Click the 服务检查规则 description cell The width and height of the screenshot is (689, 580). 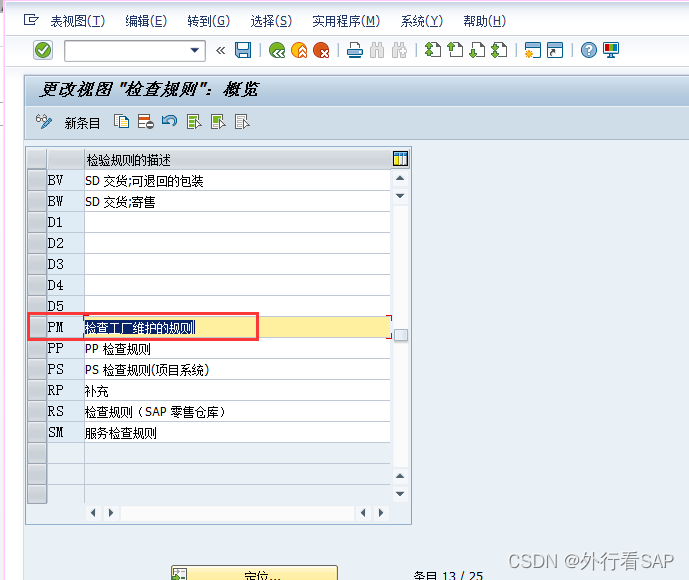(x=237, y=433)
